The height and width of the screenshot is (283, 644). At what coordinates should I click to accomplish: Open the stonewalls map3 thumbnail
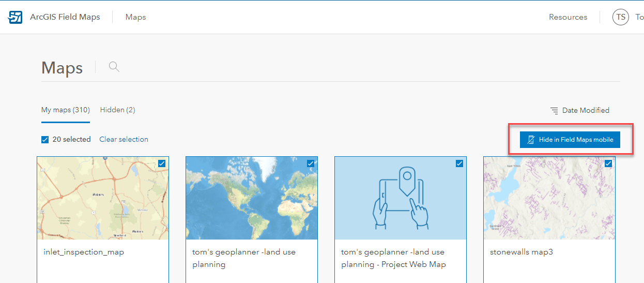[x=549, y=198]
